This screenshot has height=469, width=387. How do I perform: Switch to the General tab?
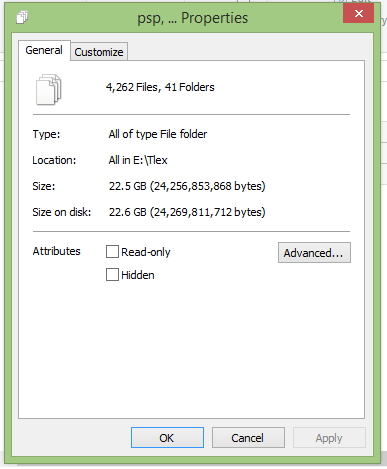[44, 50]
